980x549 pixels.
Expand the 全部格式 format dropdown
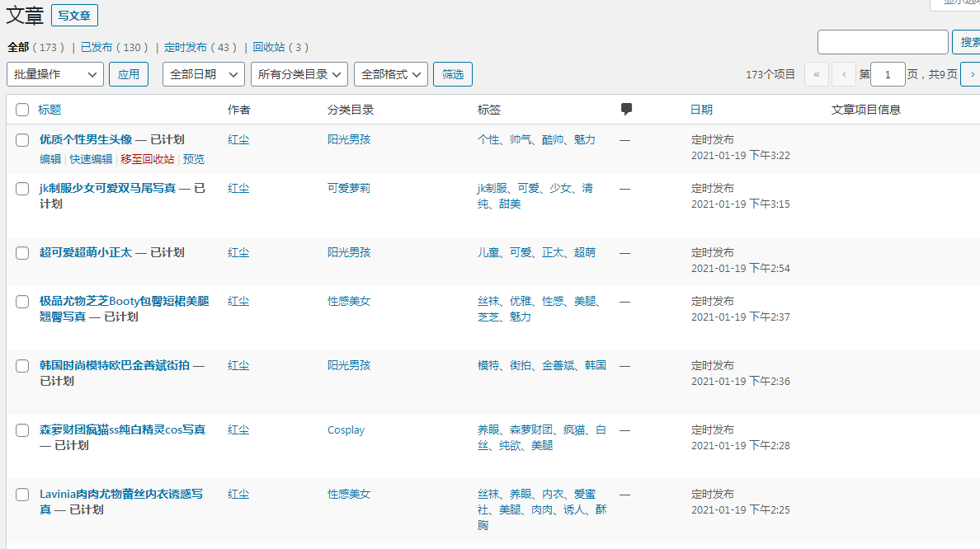[x=390, y=74]
